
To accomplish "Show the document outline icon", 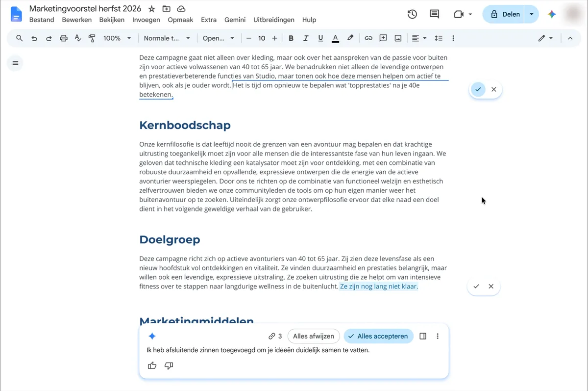I will point(15,63).
